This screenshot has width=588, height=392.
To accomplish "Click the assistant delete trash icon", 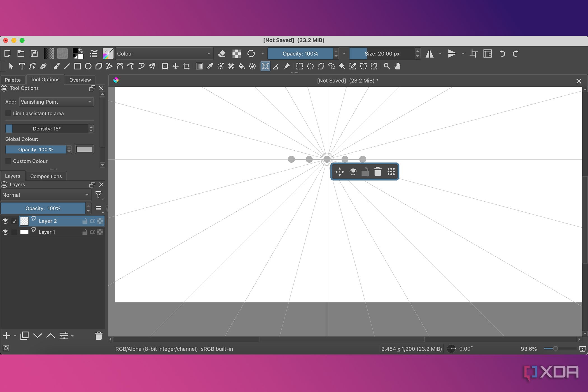I will [x=377, y=172].
